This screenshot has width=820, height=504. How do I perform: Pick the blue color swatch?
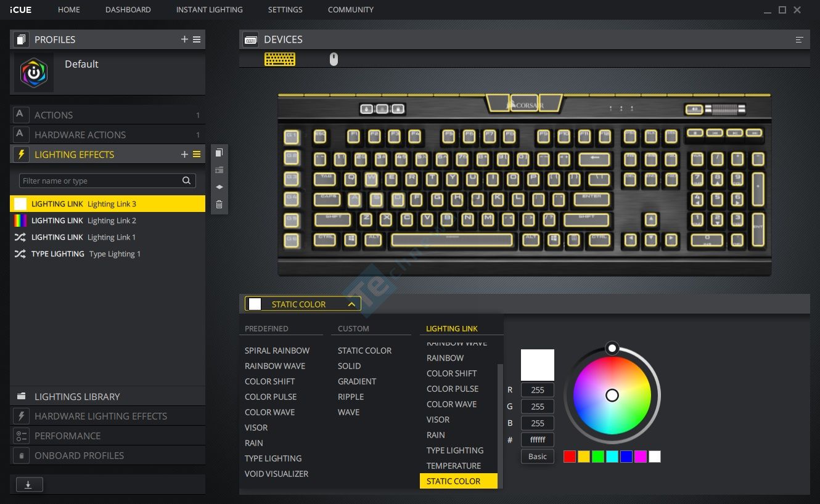626,457
